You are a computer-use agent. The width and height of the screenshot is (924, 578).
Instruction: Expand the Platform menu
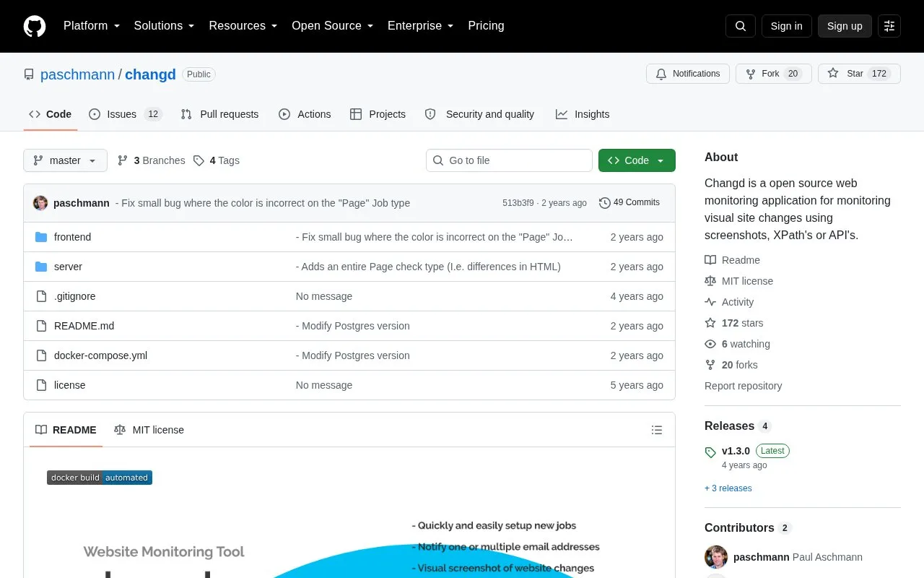tap(92, 26)
